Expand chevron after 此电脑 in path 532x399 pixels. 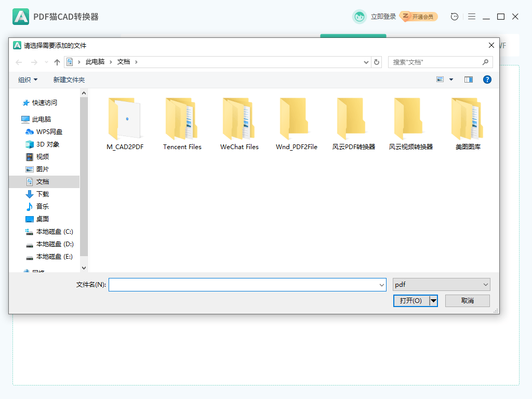(111, 62)
